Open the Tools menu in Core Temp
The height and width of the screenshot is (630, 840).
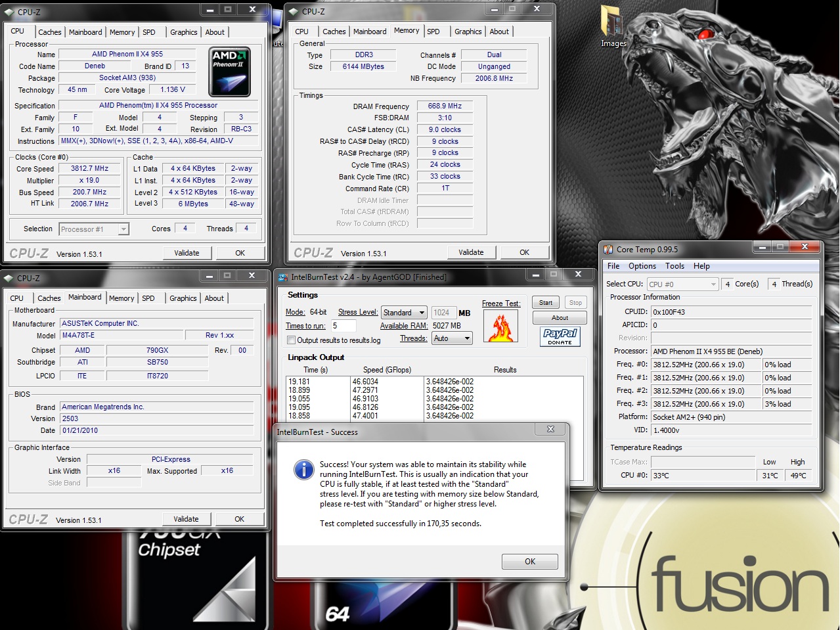674,266
